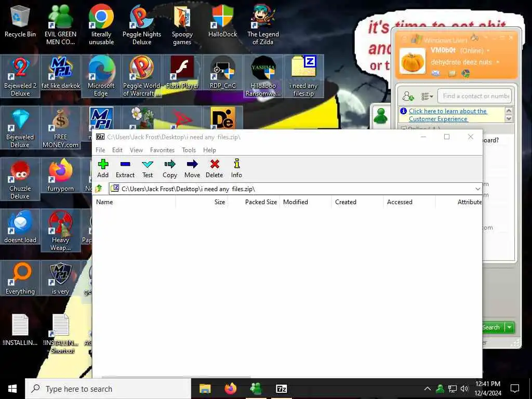Image resolution: width=532 pixels, height=399 pixels.
Task: Select Peggle World of Warcraft icon
Action: coord(142,76)
